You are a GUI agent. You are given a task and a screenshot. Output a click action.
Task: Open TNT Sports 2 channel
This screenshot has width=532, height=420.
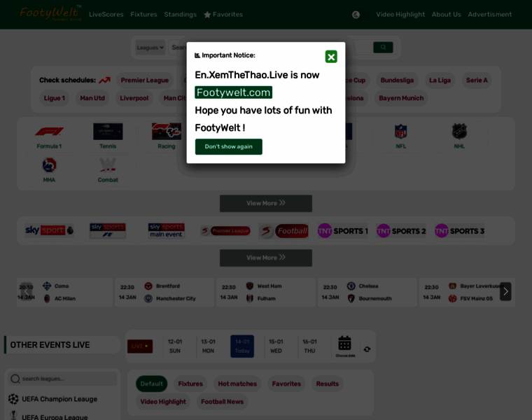click(401, 231)
